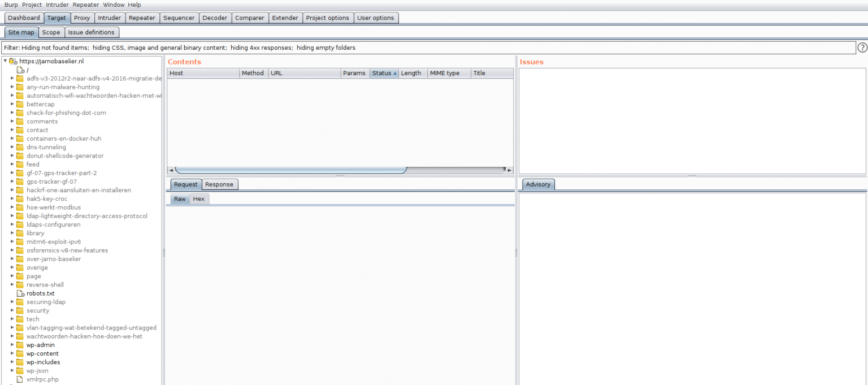Expand the osforensics-v8-new-features folder

(x=12, y=250)
